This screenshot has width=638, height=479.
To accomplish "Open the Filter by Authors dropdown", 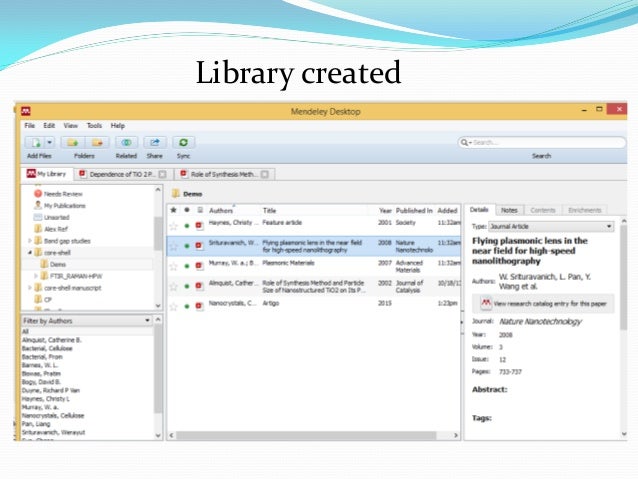I will point(87,321).
